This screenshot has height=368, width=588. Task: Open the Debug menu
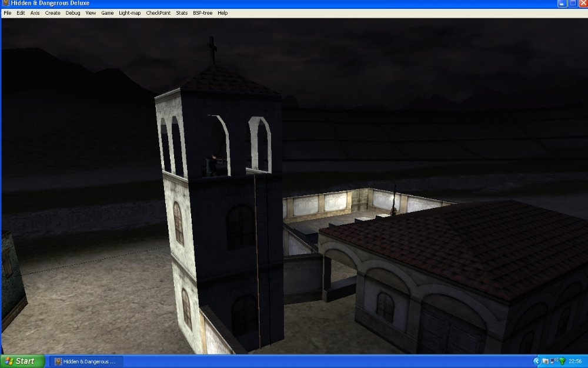pyautogui.click(x=73, y=13)
